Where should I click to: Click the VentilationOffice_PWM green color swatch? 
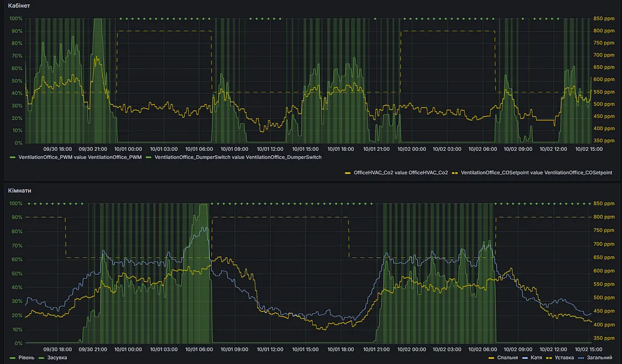[14, 157]
